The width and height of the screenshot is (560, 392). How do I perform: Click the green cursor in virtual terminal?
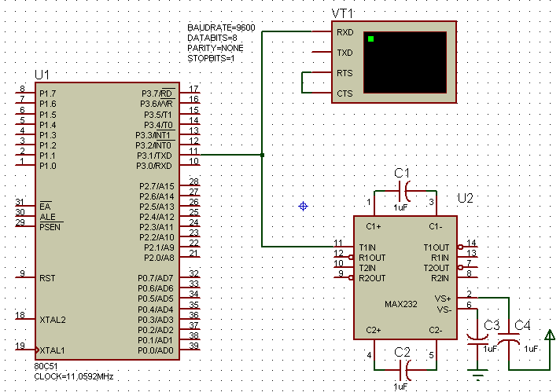(x=370, y=38)
